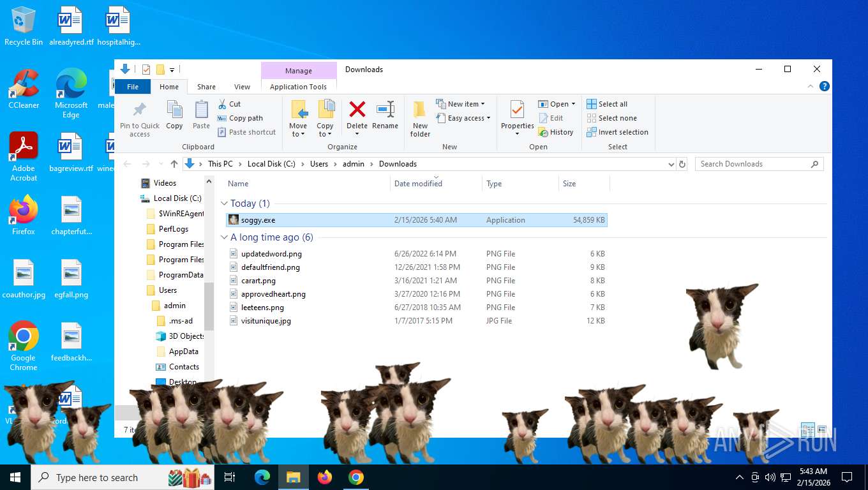Click the Paste ribbon button
The height and width of the screenshot is (490, 868).
pos(201,115)
